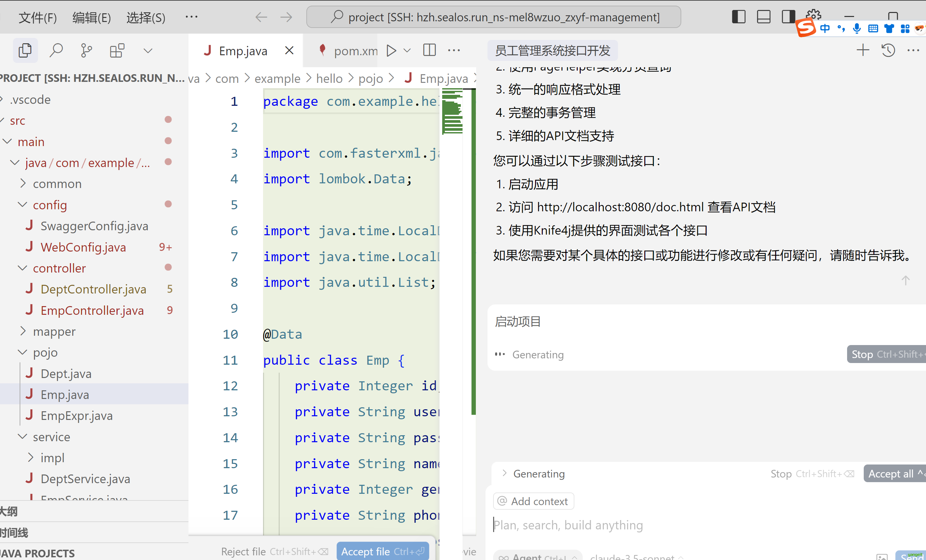Click the Sogou microphone voice input icon

857,29
